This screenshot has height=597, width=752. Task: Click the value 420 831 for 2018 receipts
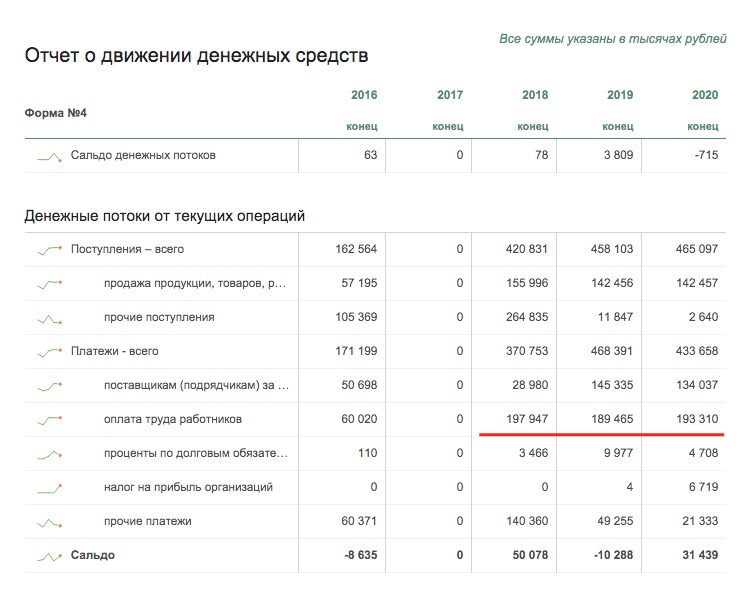[527, 249]
